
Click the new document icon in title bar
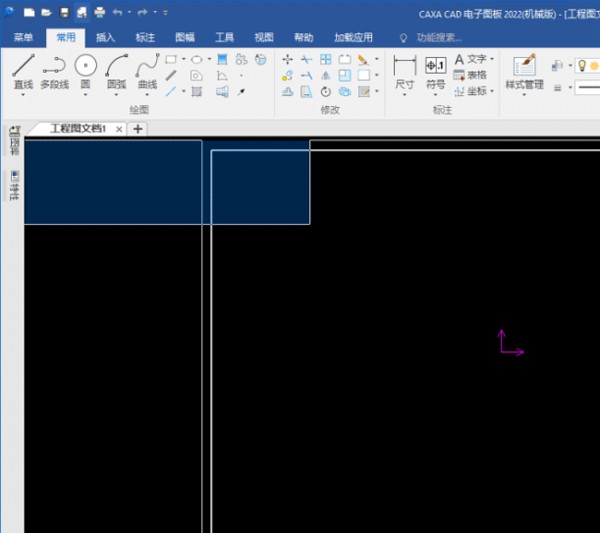[29, 13]
